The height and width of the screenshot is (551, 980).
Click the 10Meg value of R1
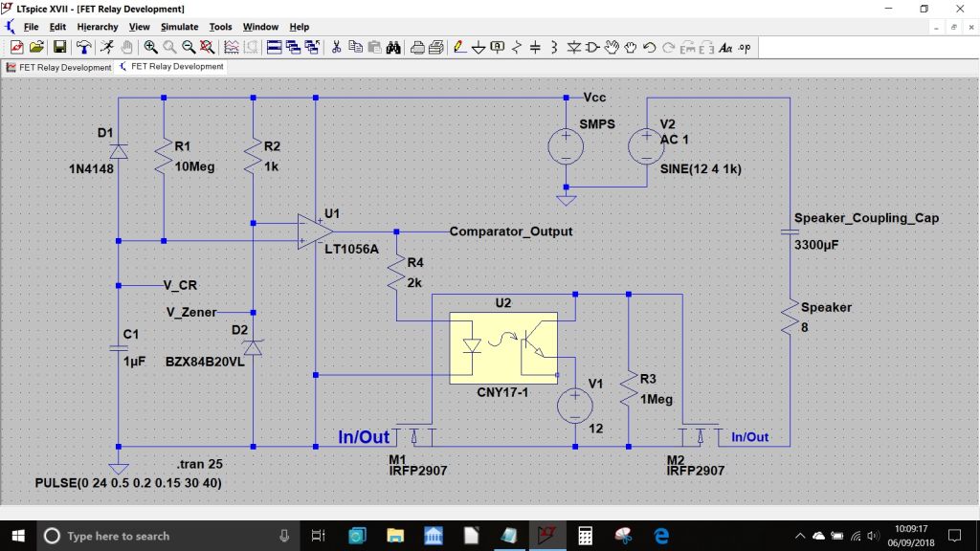point(194,166)
